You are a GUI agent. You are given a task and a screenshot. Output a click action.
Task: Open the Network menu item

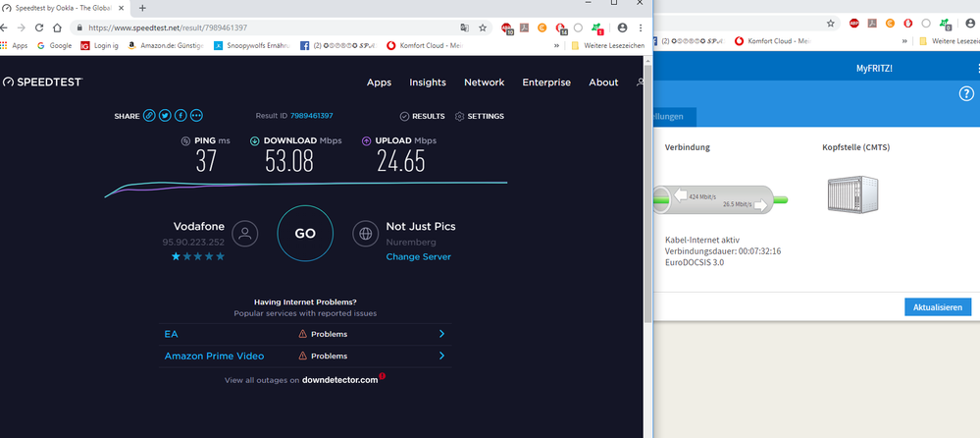point(484,82)
